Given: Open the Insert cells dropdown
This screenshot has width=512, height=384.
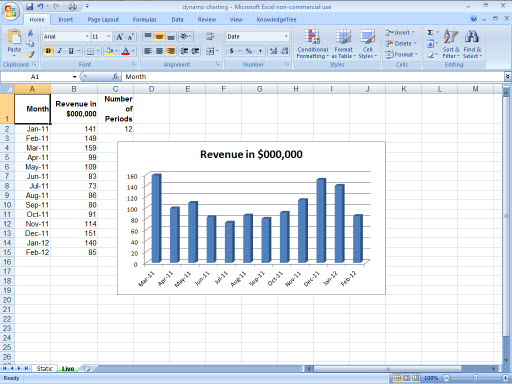Looking at the screenshot, I should [x=400, y=33].
